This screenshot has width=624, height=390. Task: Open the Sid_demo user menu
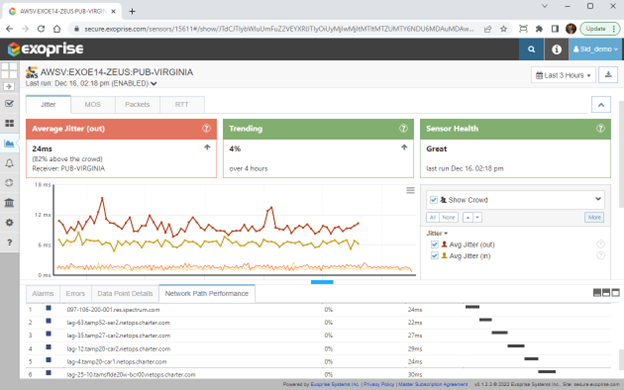point(595,49)
